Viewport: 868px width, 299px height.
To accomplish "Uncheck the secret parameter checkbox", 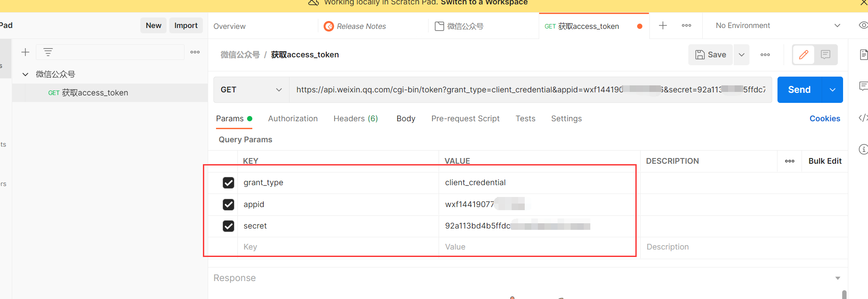I will 228,226.
